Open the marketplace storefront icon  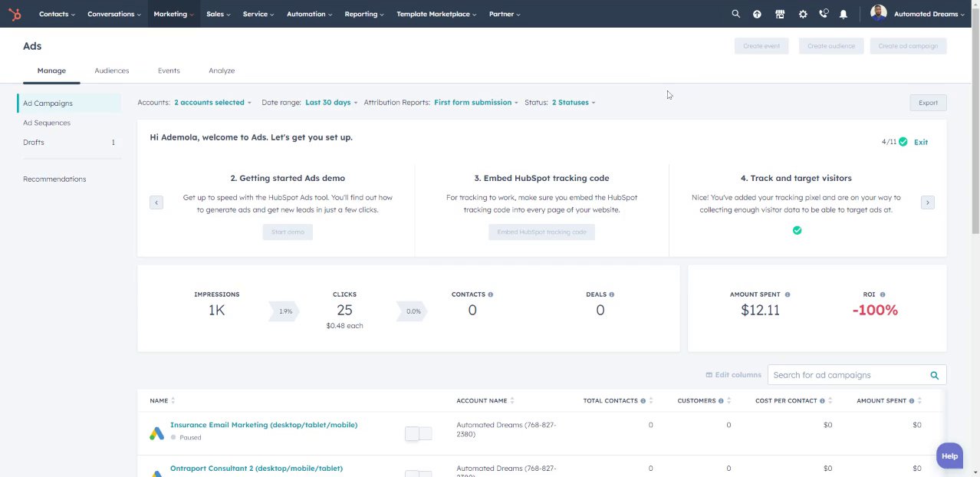tap(780, 14)
